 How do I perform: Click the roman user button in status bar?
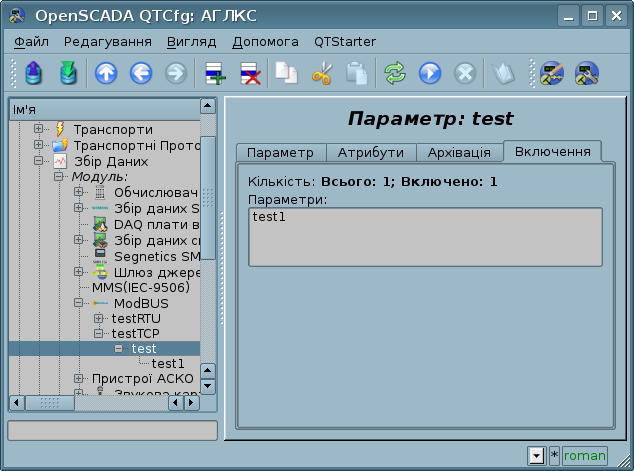585,456
